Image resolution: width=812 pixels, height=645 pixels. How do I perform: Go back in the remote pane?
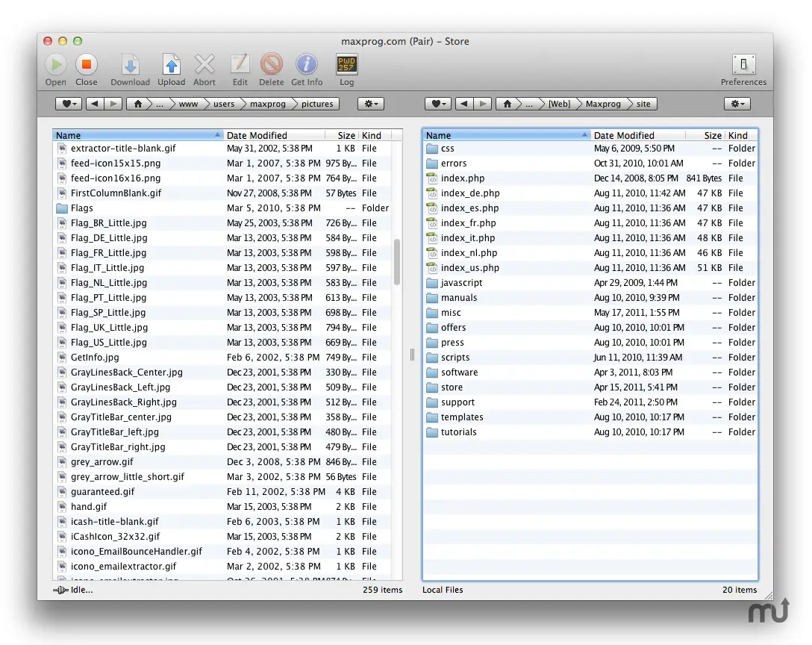pyautogui.click(x=95, y=104)
